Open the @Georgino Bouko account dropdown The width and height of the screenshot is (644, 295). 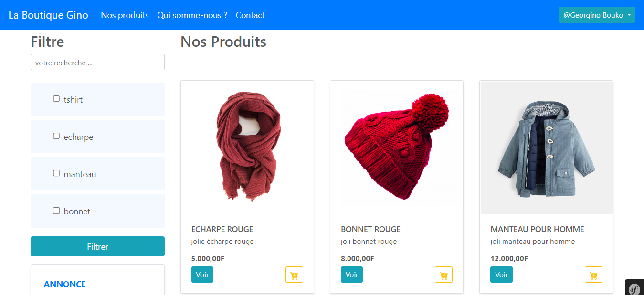pos(596,15)
